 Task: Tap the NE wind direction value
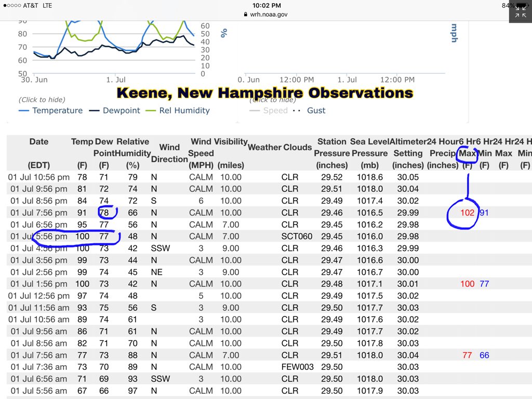tap(156, 272)
